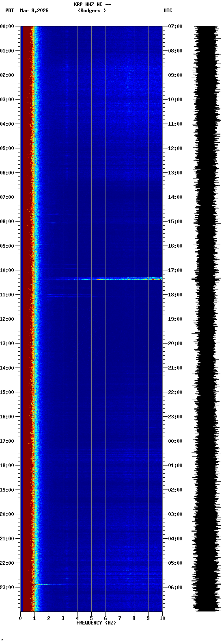This screenshot has height=644, width=224.
Task: Click the 00:00 PDT time label
Action: (7, 26)
